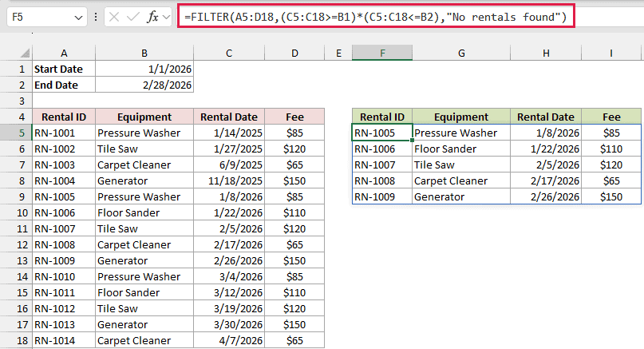Click green Rental Date header in column H
Image resolution: width=644 pixels, height=349 pixels.
(546, 117)
